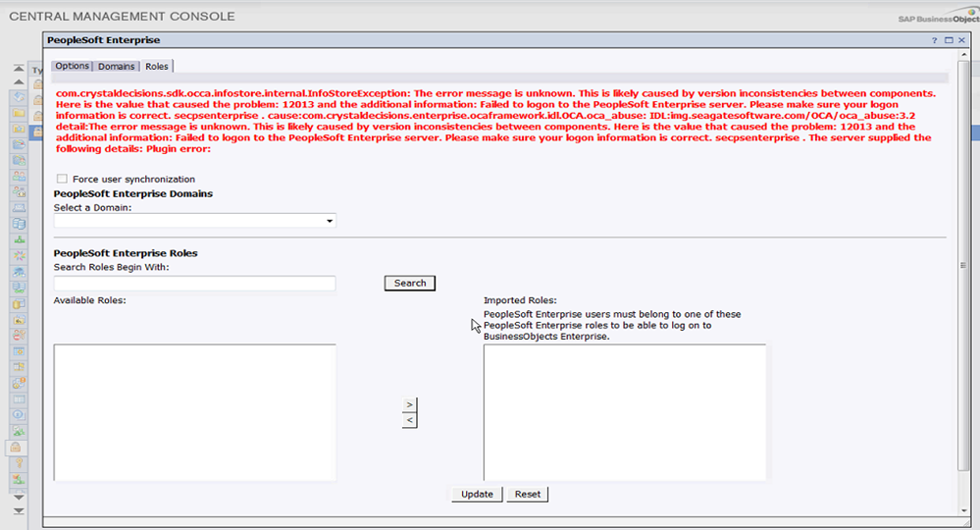Switch to the Domains tab
This screenshot has height=530, width=980.
[x=117, y=66]
